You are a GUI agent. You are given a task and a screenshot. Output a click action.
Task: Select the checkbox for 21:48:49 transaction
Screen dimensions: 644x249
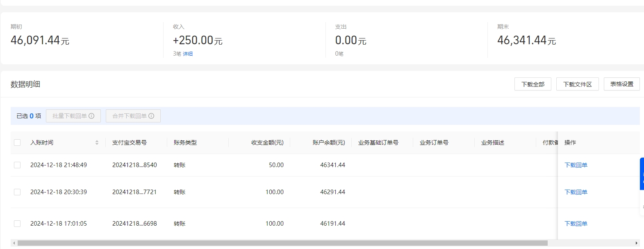point(17,165)
